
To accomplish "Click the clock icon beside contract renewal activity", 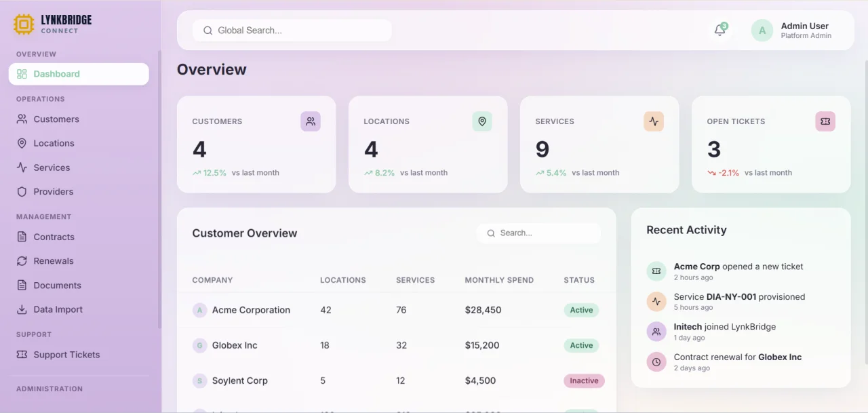I will click(x=656, y=362).
